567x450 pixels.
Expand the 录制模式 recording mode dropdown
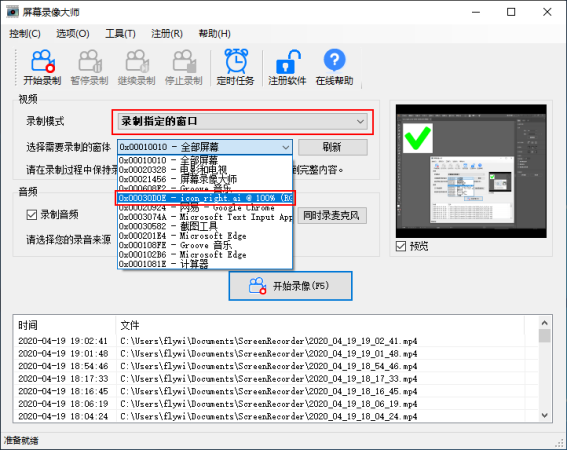[243, 122]
